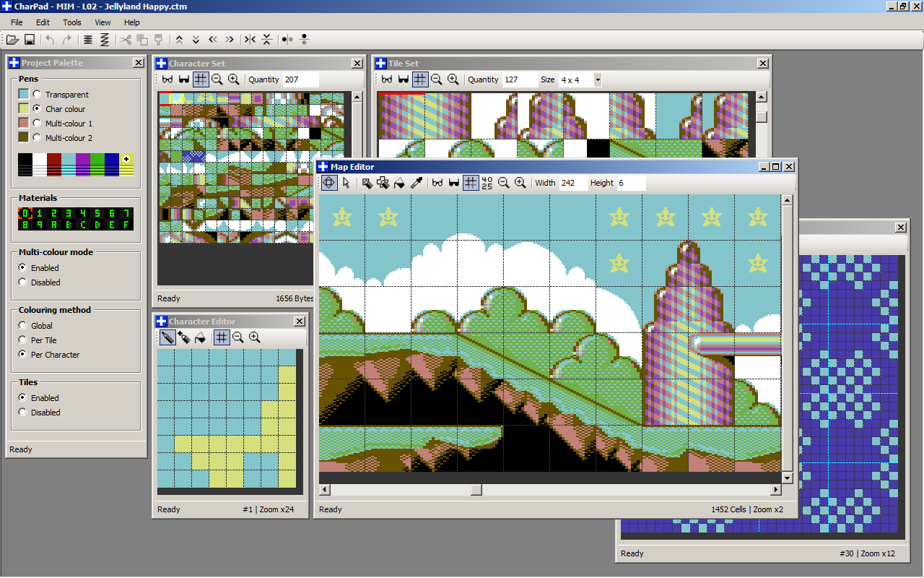Select the Transparent pen radio button
Screen dimensions: 924x578
pos(36,94)
